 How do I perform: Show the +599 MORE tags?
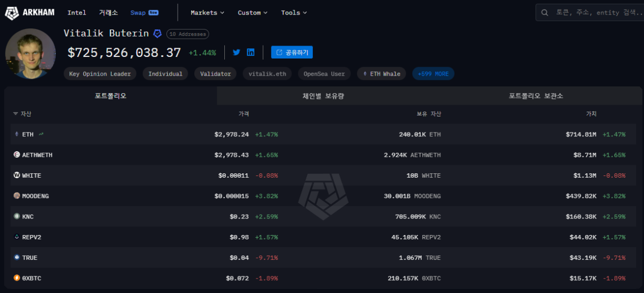pos(433,74)
